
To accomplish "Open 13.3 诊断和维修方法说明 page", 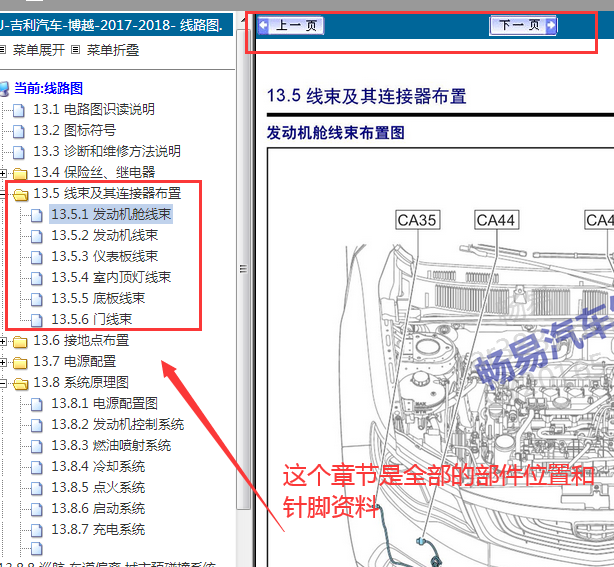I will point(107,151).
